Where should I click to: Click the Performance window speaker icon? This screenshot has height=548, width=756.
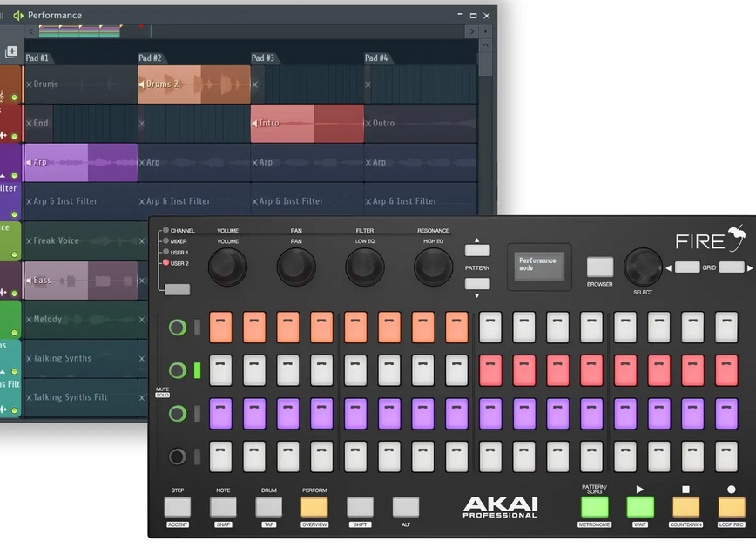(18, 16)
